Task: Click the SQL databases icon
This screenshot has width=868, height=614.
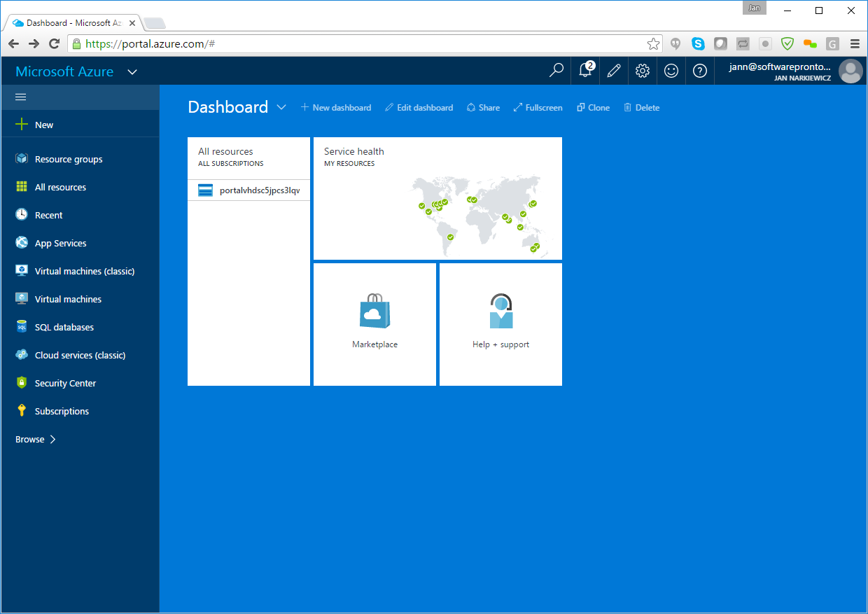Action: (x=22, y=327)
